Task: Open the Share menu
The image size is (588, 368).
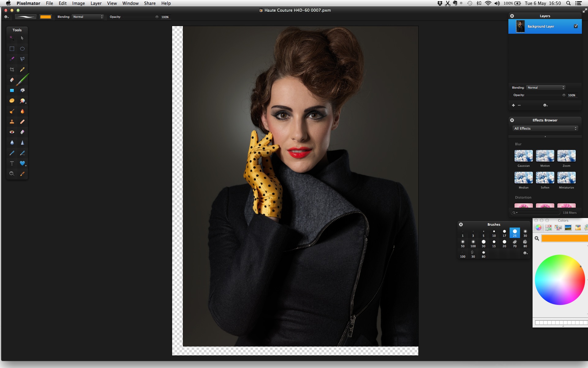Action: pos(150,3)
